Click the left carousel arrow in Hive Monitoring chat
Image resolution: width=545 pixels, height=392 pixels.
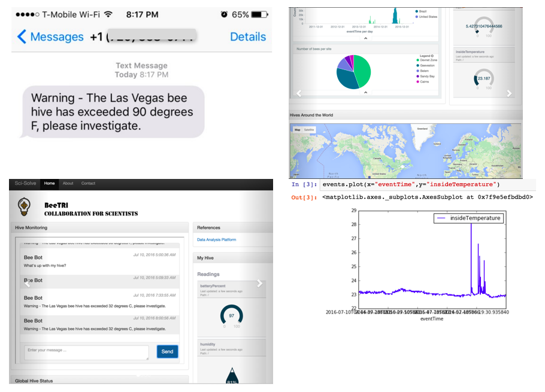(x=27, y=283)
